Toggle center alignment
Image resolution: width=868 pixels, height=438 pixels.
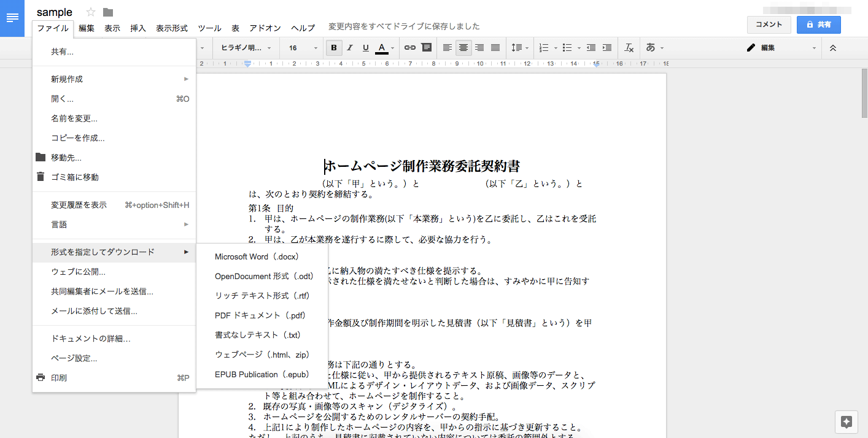[463, 48]
